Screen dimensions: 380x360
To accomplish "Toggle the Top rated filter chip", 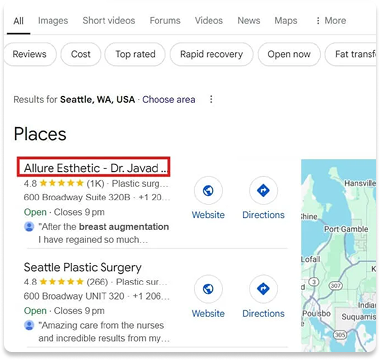I will click(135, 54).
